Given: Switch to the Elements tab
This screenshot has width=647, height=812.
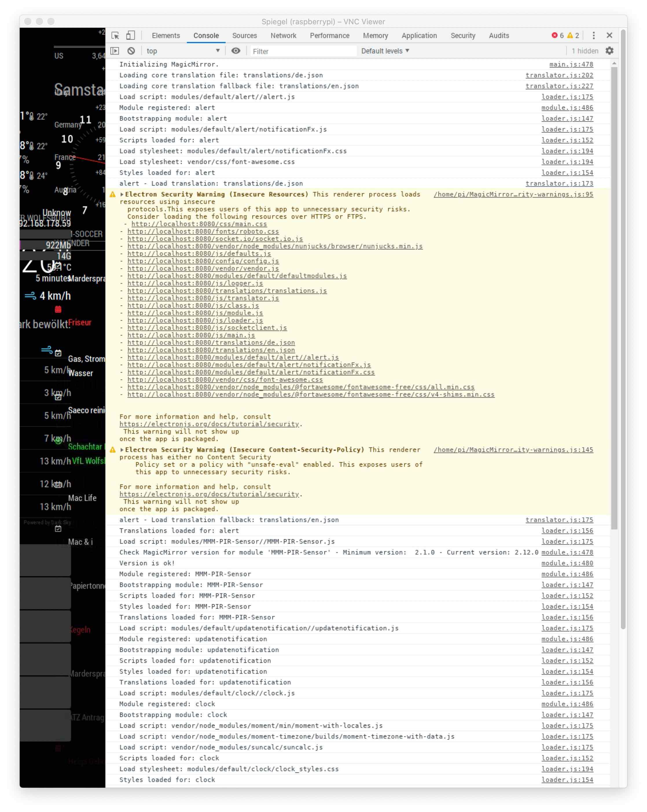Looking at the screenshot, I should click(x=166, y=35).
